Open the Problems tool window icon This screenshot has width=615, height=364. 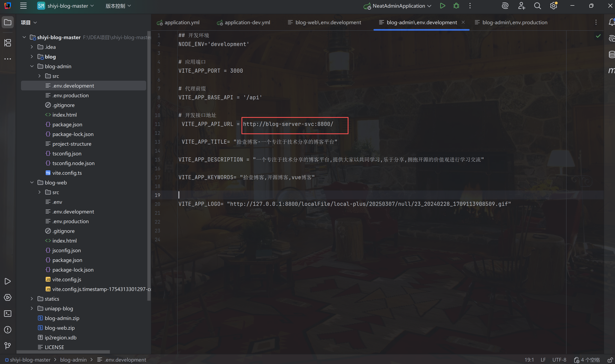(8, 330)
